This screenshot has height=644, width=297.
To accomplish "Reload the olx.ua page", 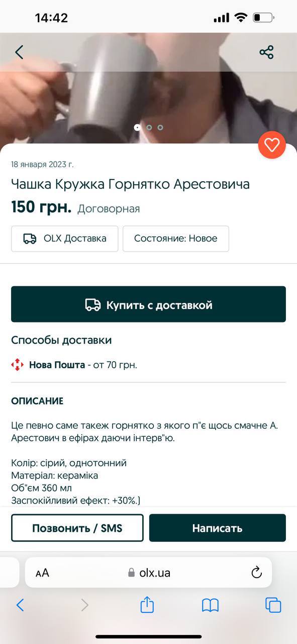I will point(257,572).
